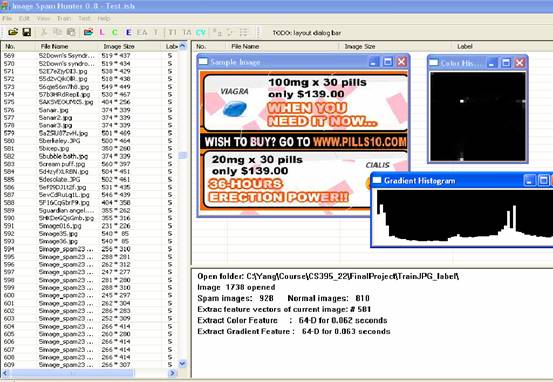Click the blue E toolbar icon
Viewport: 553px width, 382px height.
pos(128,32)
